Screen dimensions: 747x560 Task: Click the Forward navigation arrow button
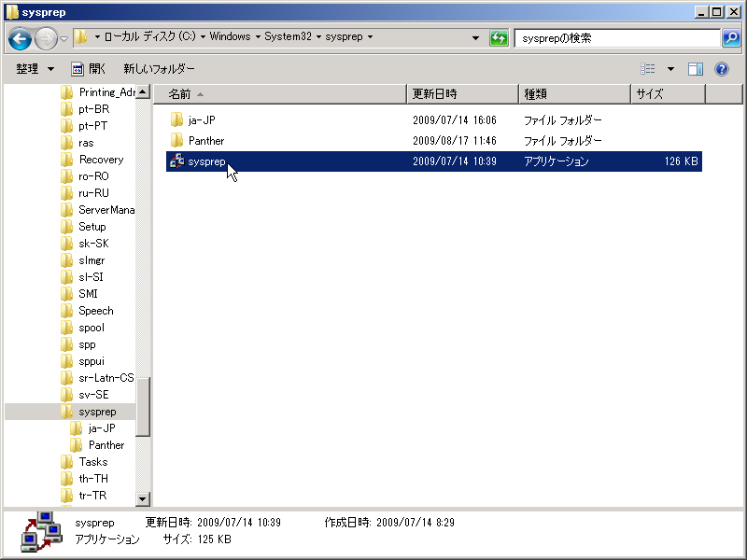pos(46,38)
